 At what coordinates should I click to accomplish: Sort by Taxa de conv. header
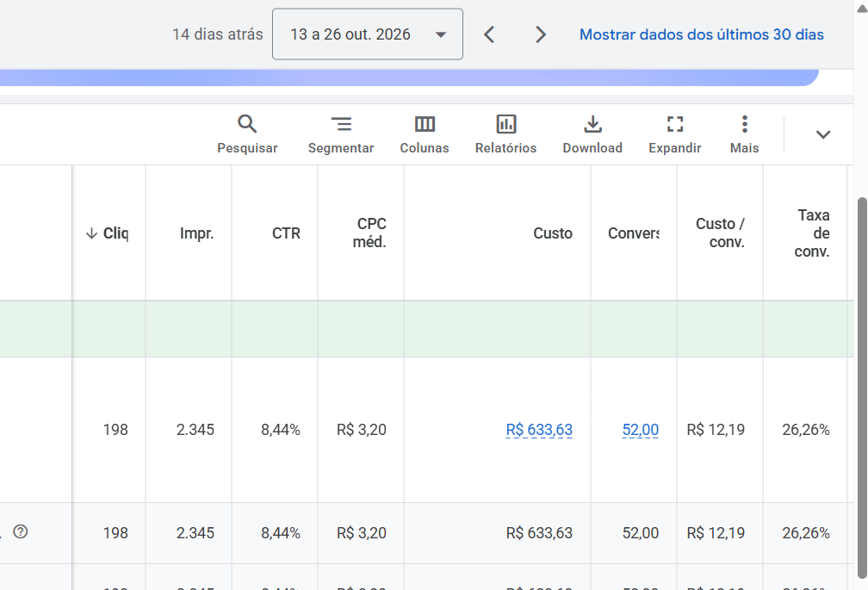811,233
